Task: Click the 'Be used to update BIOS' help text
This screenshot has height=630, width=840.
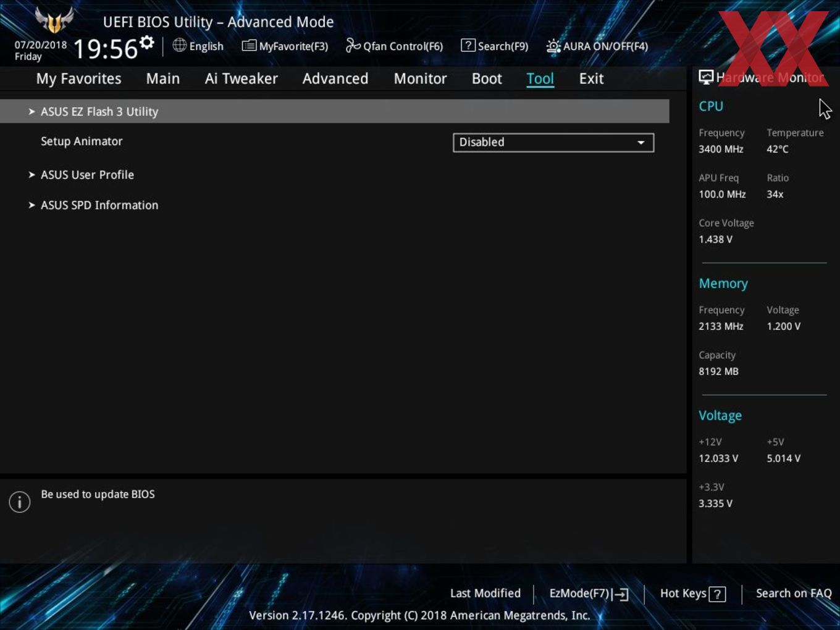Action: pos(98,494)
